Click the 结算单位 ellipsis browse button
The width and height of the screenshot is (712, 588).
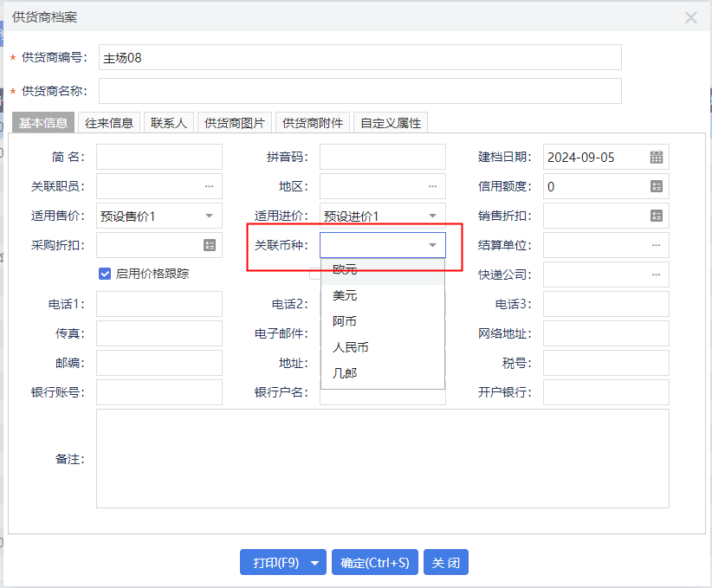point(656,245)
